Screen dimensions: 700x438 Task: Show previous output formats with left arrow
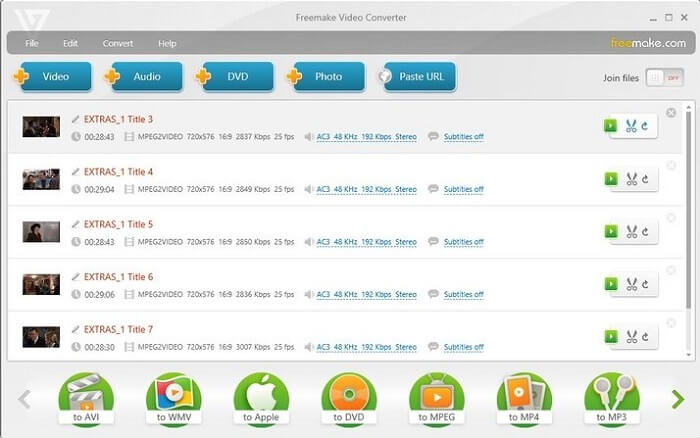point(25,399)
